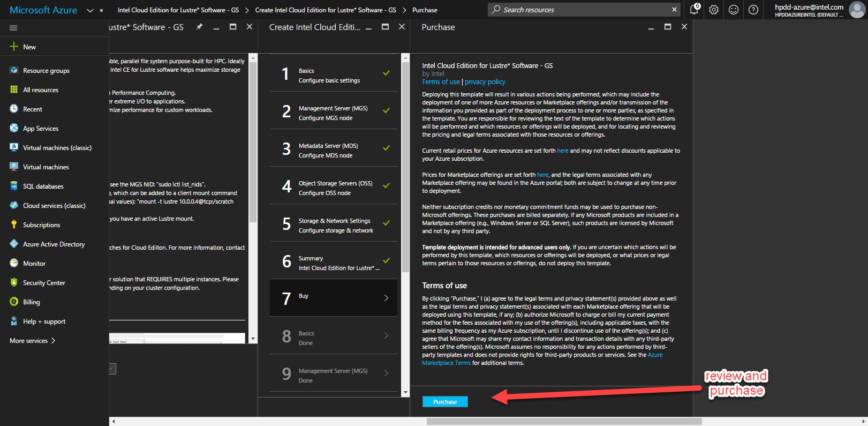The height and width of the screenshot is (426, 868).
Task: Open Security Center shield icon
Action: 14,282
